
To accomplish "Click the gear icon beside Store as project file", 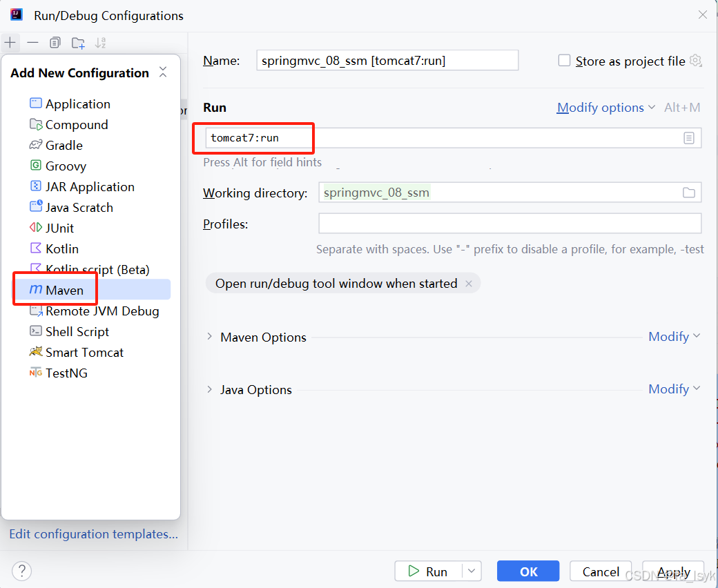I will click(x=696, y=61).
